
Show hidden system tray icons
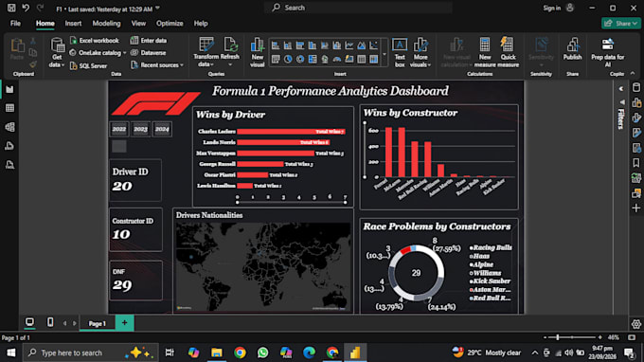534,353
